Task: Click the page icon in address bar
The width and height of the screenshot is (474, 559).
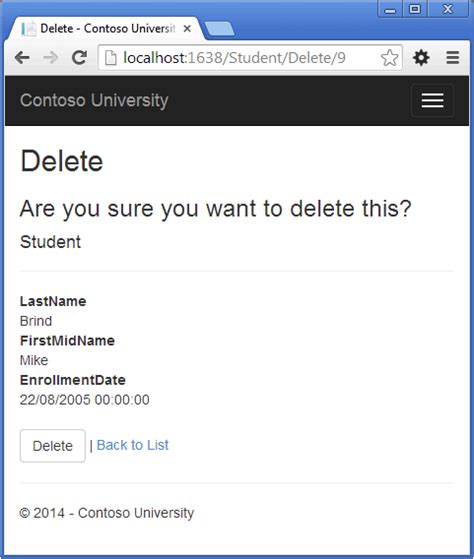Action: 110,58
